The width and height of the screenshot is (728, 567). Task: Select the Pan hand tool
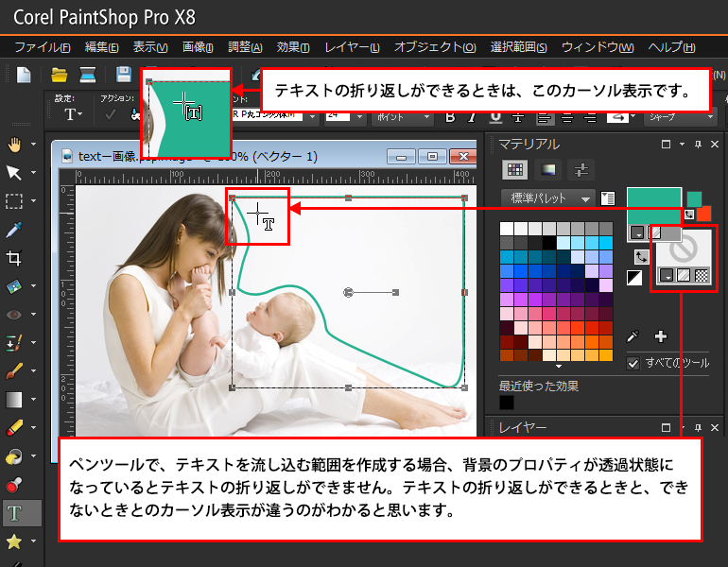pos(14,145)
